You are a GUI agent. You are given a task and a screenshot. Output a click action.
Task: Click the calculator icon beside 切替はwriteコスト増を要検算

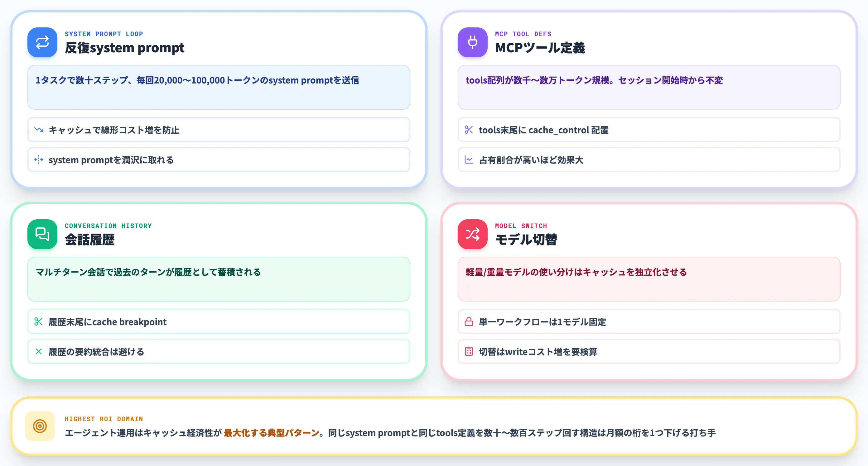click(x=469, y=351)
